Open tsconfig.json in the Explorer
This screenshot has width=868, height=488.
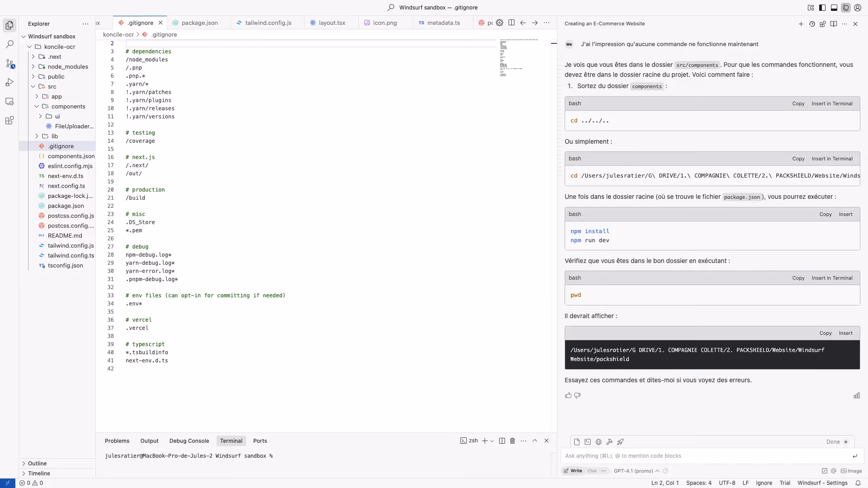pos(66,266)
